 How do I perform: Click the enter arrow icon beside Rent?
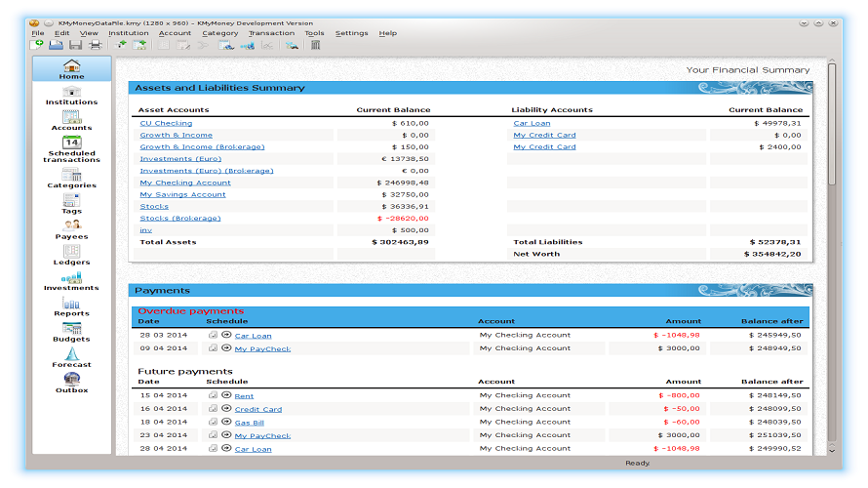[225, 395]
